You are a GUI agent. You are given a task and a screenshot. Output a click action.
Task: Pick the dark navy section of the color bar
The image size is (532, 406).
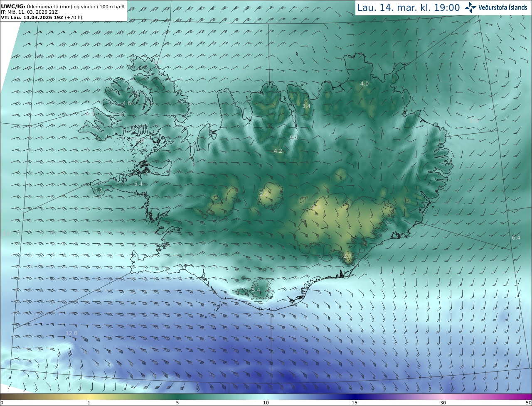pos(355,396)
